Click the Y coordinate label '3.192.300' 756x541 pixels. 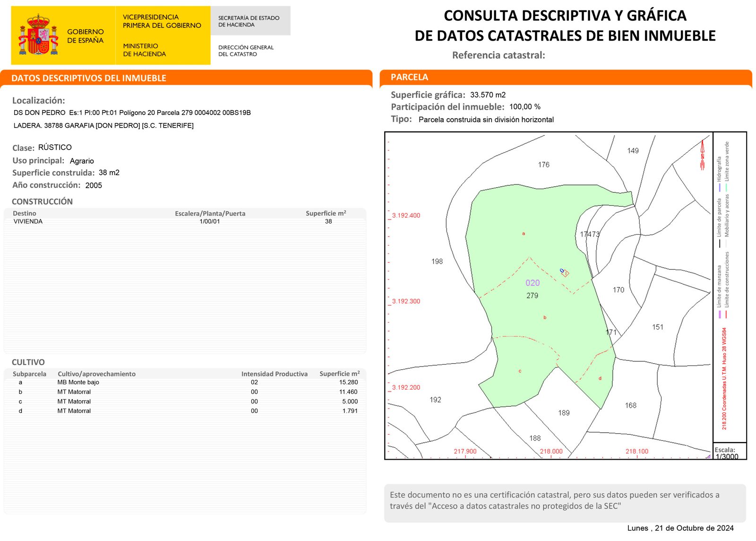click(x=406, y=301)
